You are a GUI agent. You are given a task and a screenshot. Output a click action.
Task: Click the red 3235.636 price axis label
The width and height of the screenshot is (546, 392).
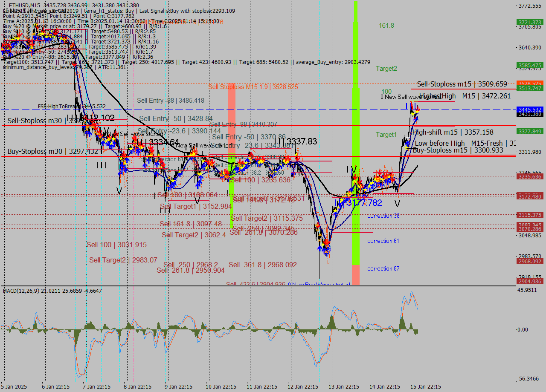tap(529, 176)
